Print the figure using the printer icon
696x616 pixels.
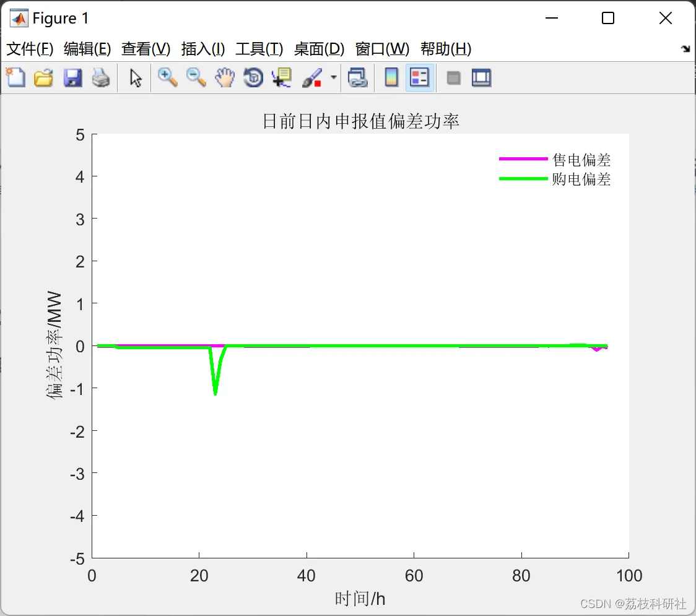pos(101,77)
